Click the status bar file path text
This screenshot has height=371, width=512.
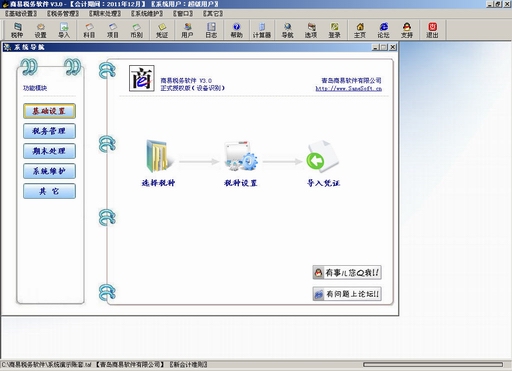tap(46, 365)
